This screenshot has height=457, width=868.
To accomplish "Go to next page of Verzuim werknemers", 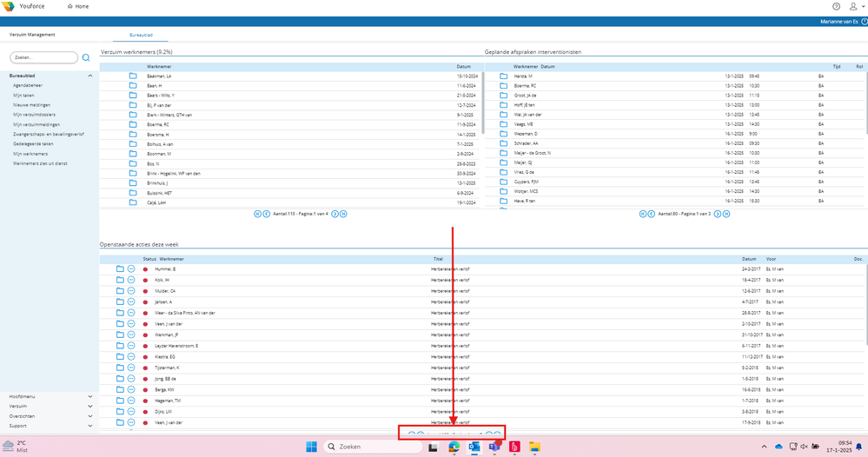I will pos(335,214).
